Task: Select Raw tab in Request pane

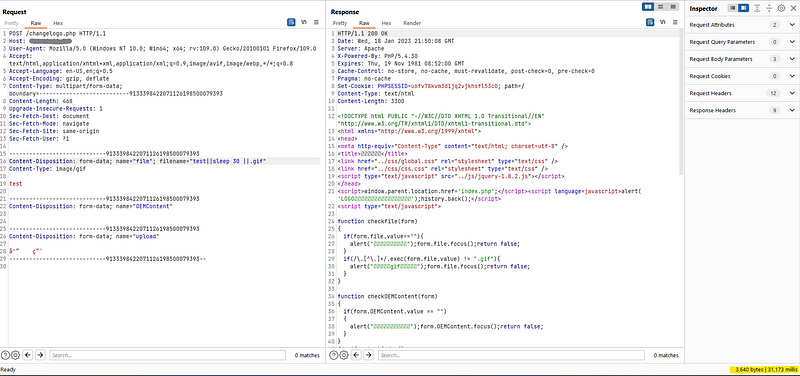Action: pyautogui.click(x=36, y=23)
